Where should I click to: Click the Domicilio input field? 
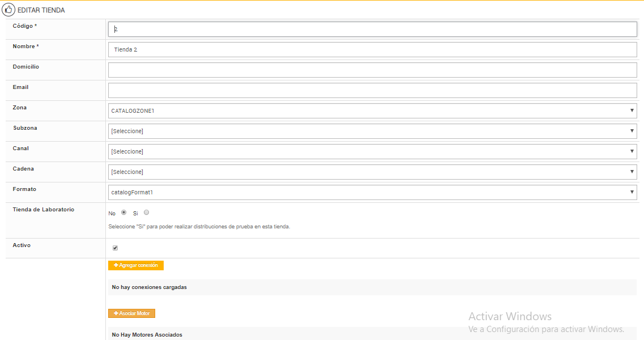372,70
